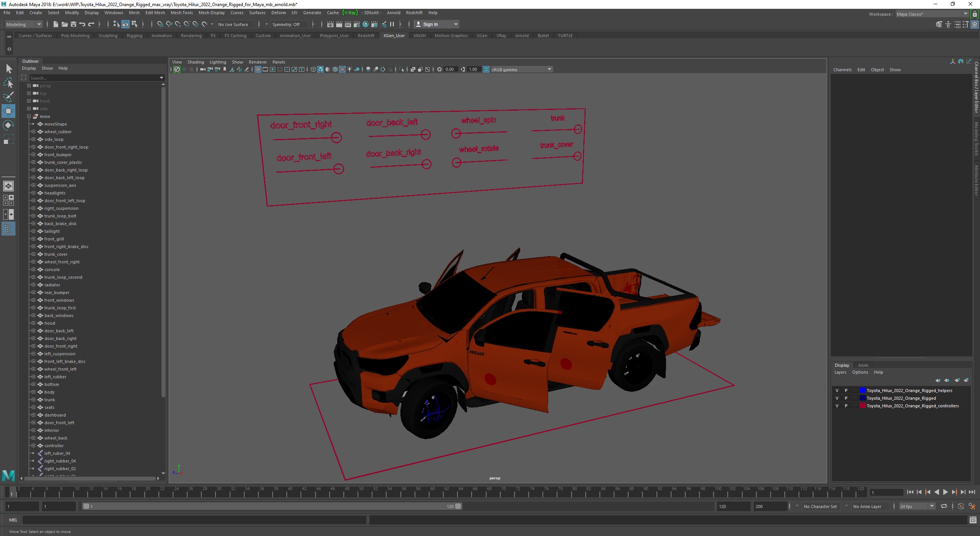Toggle visibility V for Toyota_Hilux_2022_Orange_Rigged
Image resolution: width=980 pixels, height=536 pixels.
(x=838, y=398)
